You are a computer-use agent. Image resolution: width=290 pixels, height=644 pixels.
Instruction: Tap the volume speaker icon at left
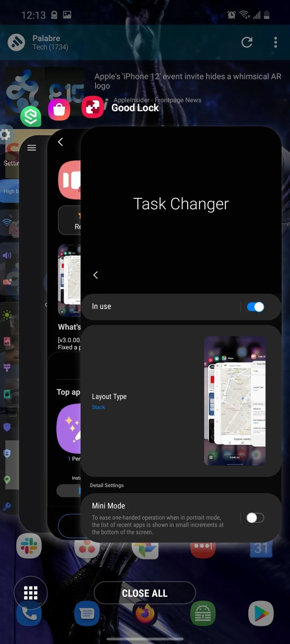click(x=7, y=255)
